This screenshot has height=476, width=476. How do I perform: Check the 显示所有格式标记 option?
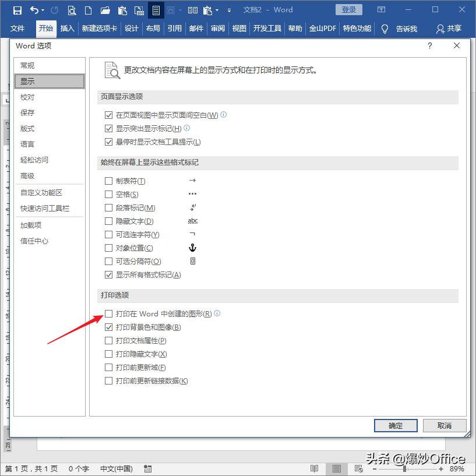click(108, 274)
